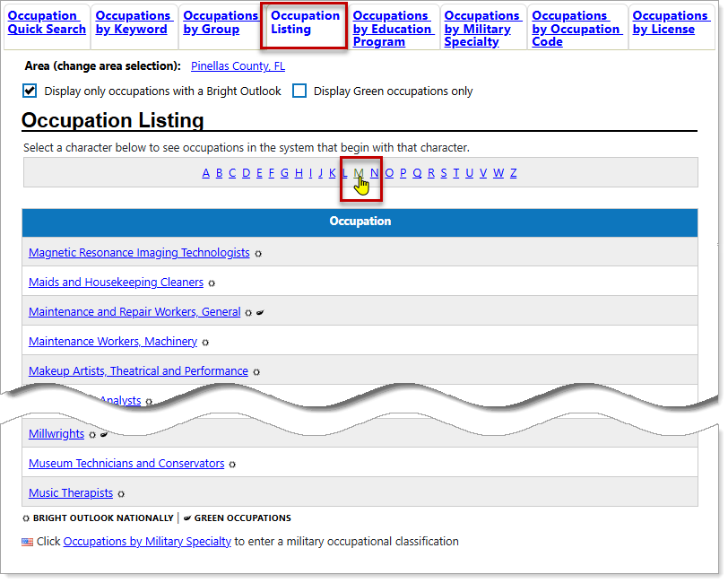Switch to Occupation Quick Search tab

pyautogui.click(x=47, y=22)
